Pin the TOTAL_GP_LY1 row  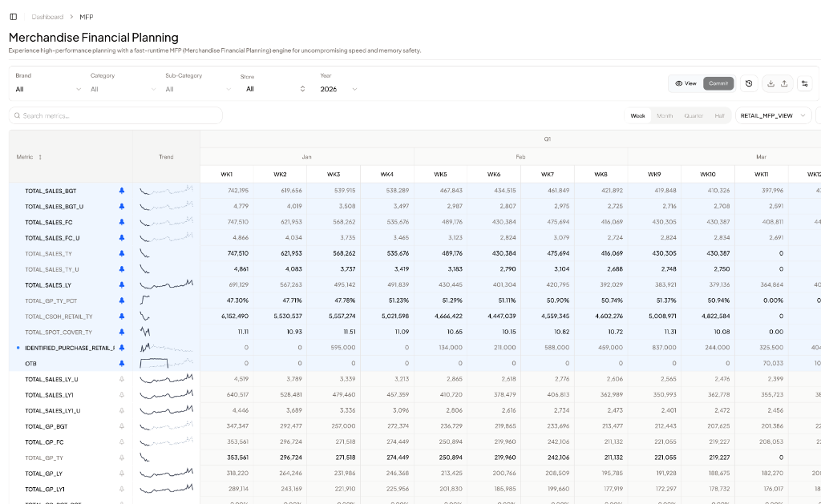[x=122, y=490]
